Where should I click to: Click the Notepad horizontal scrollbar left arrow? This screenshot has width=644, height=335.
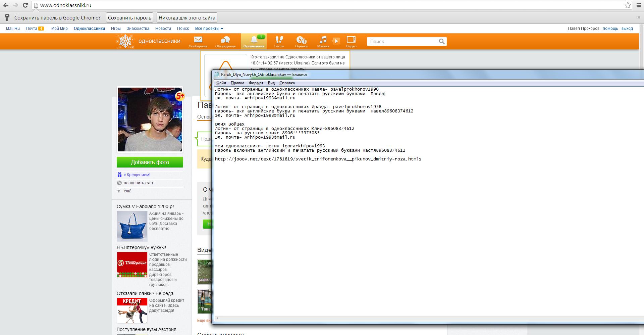click(217, 318)
